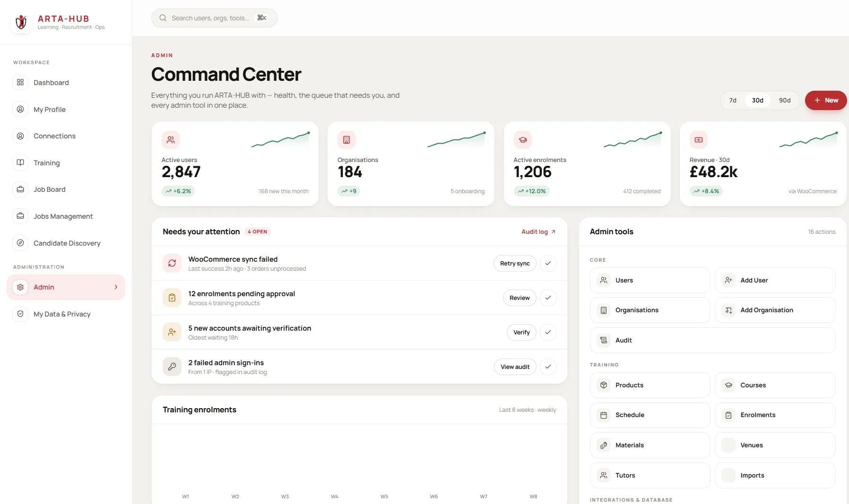Click the new accounts user-plus icon
Image resolution: width=849 pixels, height=504 pixels.
[172, 332]
